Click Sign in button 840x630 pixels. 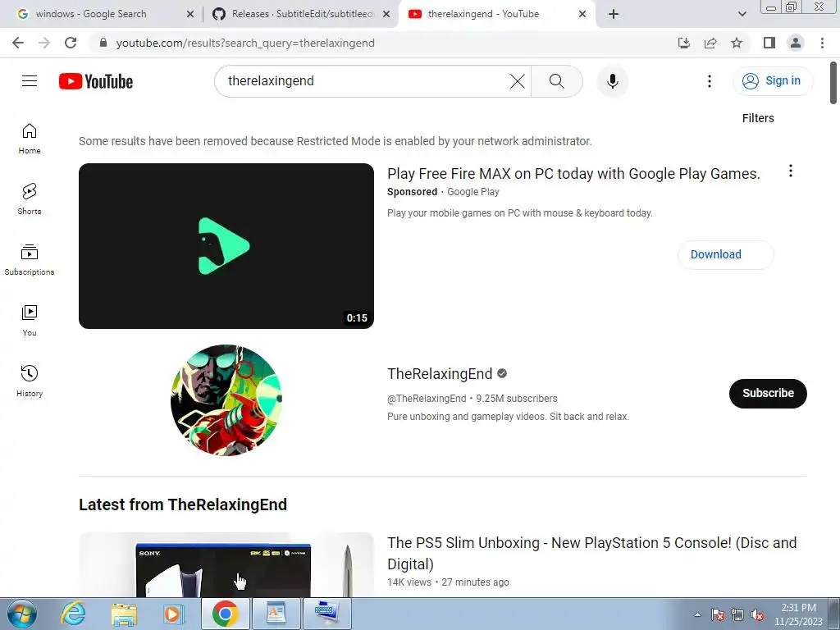772,81
